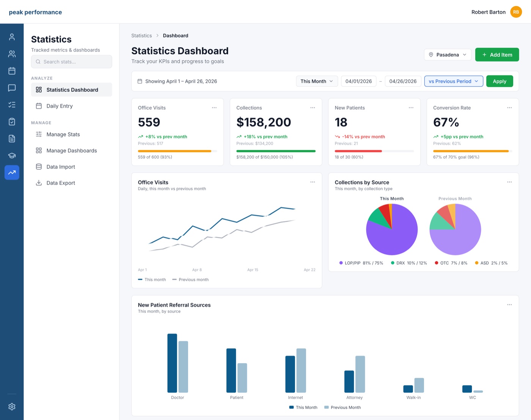Toggle OTC pie legend entry
Image resolution: width=531 pixels, height=420 pixels.
pos(451,263)
